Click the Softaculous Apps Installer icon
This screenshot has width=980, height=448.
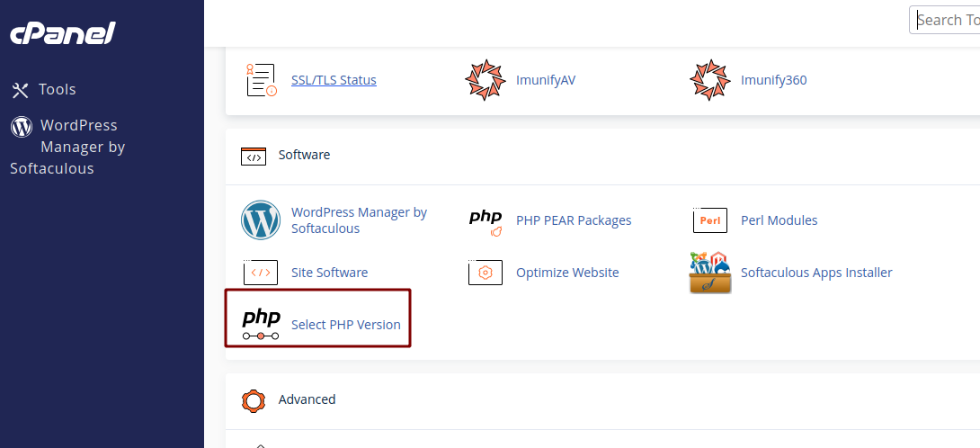coord(710,273)
